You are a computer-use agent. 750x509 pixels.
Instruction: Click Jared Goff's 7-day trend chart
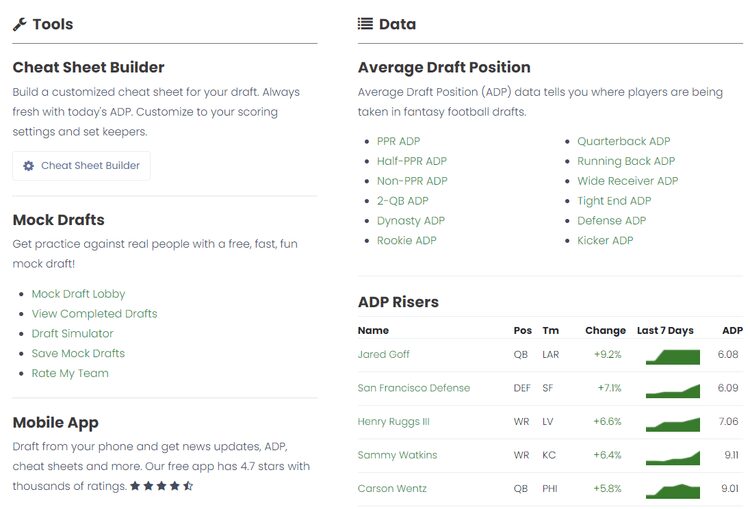click(673, 356)
